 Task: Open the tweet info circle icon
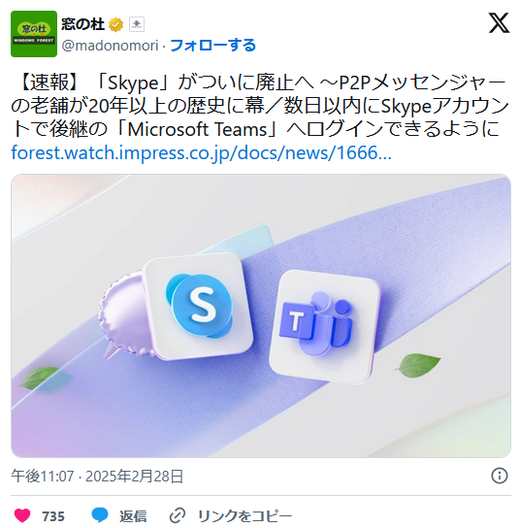coord(499,476)
